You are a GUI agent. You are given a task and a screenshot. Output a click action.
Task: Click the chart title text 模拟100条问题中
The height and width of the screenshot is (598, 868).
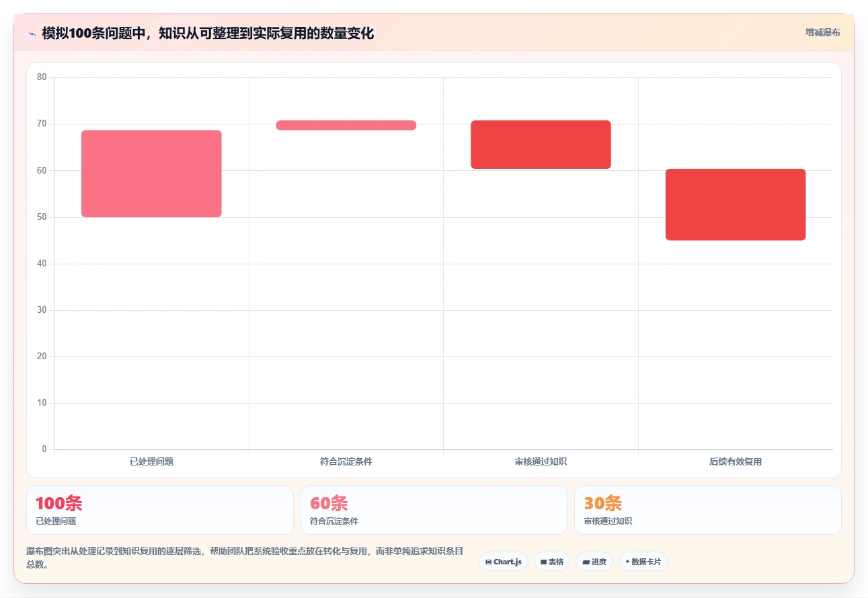pos(93,33)
